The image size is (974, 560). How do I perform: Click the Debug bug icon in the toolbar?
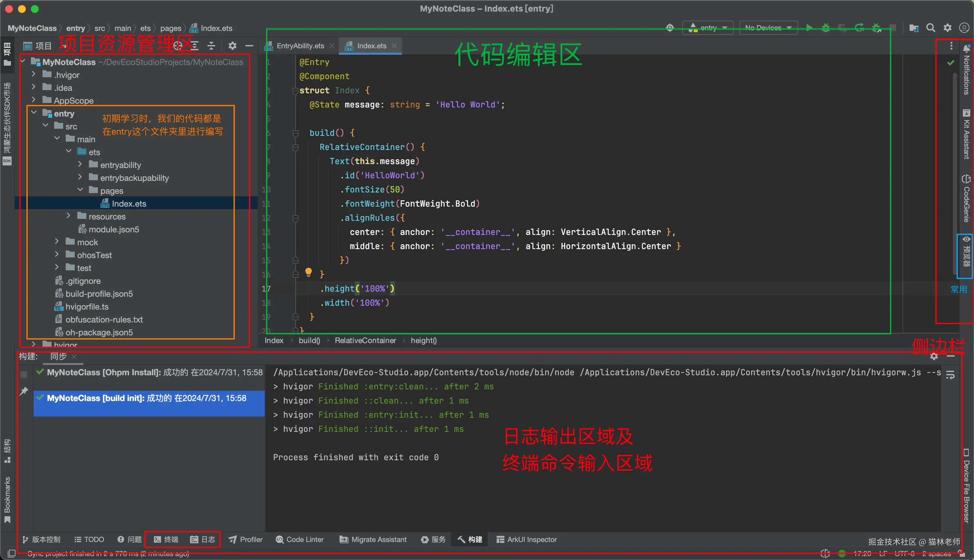[x=826, y=28]
